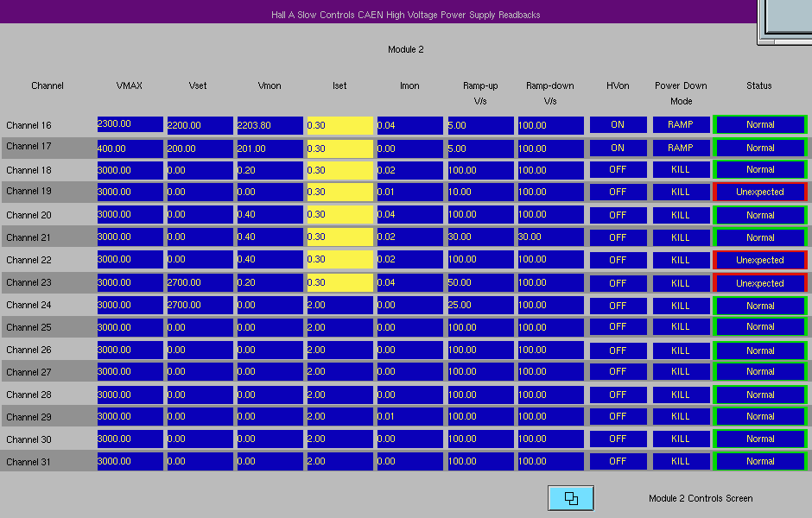The width and height of the screenshot is (812, 518).
Task: Select the Channel 19 row label
Action: coord(29,191)
